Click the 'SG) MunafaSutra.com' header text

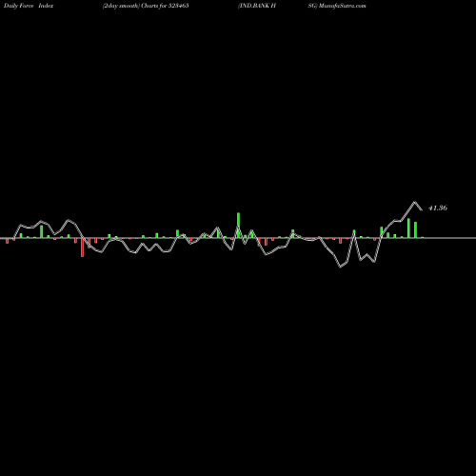[x=337, y=6]
